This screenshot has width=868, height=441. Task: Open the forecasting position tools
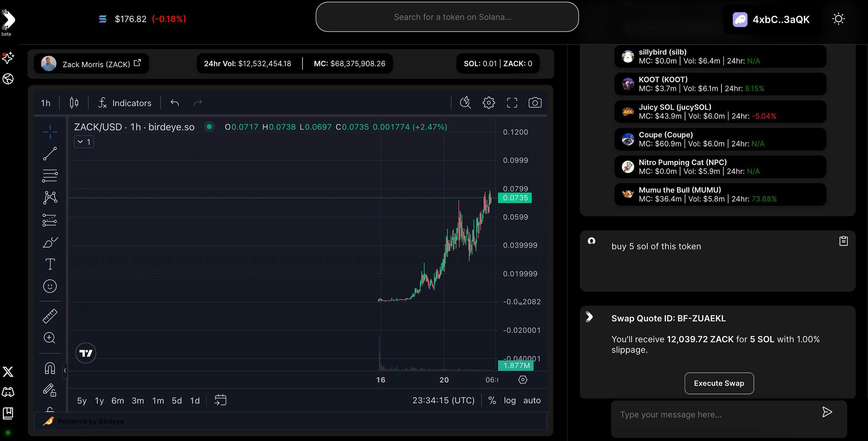point(50,220)
